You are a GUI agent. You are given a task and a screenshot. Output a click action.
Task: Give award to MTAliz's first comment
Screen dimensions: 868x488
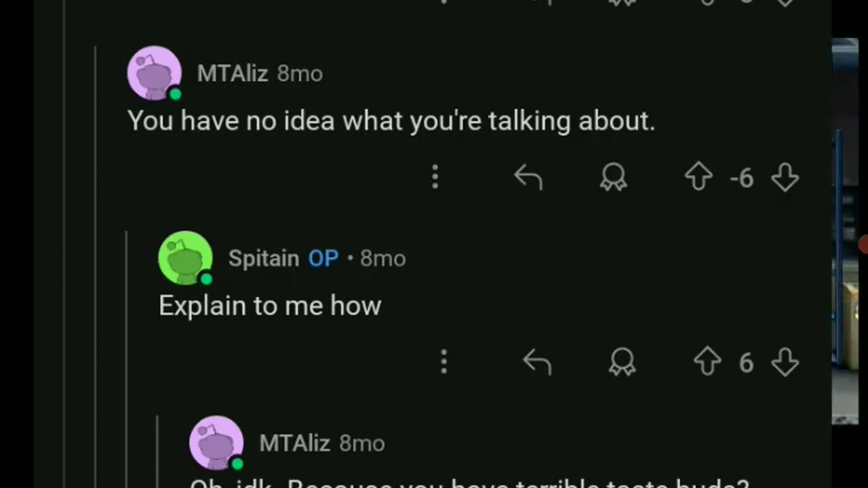[614, 178]
